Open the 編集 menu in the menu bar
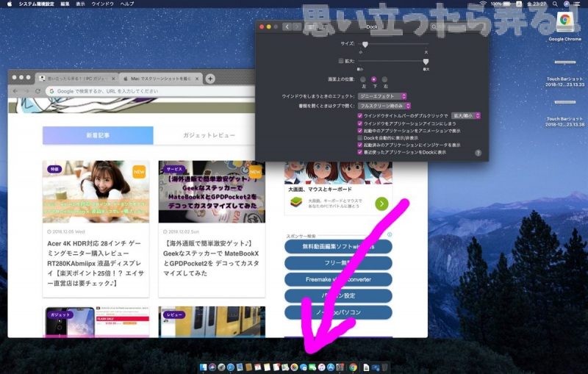This screenshot has width=588, height=374. pos(65,4)
